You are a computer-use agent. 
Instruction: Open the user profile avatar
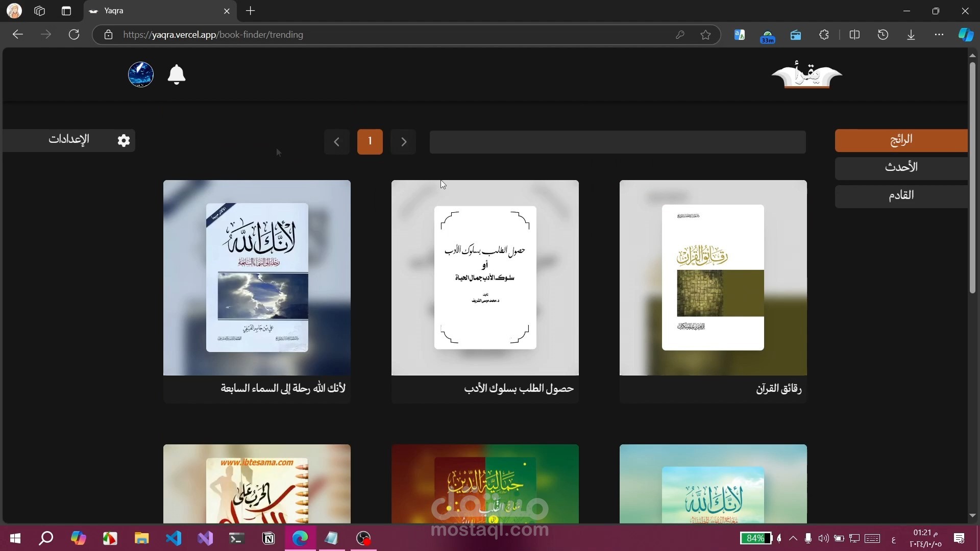click(x=141, y=74)
